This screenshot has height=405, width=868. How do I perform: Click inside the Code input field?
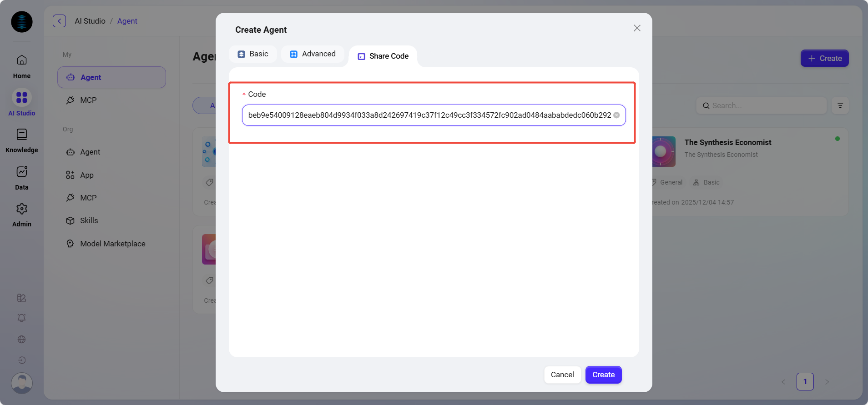pyautogui.click(x=428, y=115)
